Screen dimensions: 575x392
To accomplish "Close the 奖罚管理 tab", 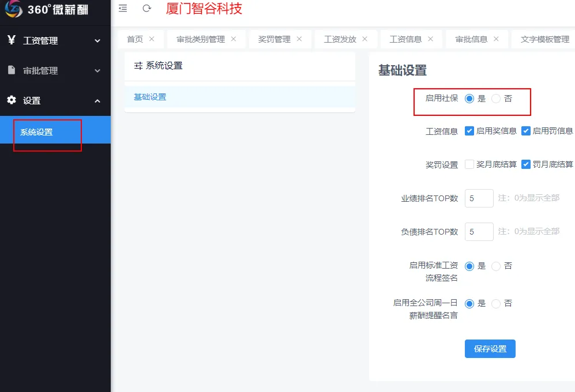I will 299,39.
